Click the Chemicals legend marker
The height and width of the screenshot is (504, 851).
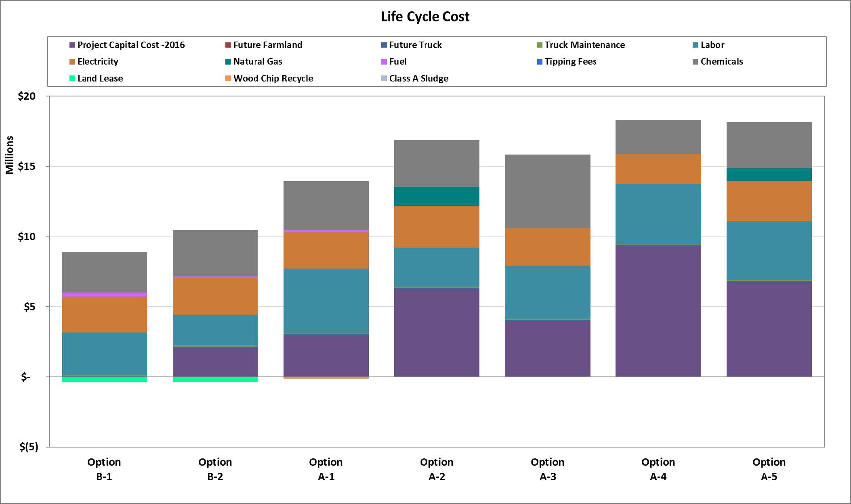(x=696, y=62)
